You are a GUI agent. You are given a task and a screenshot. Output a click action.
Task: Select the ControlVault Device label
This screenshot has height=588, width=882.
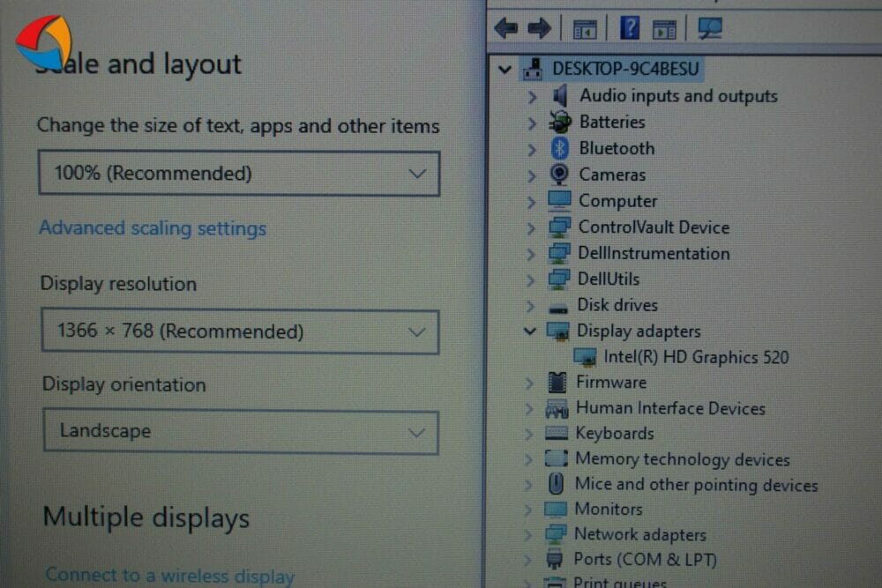[x=654, y=227]
